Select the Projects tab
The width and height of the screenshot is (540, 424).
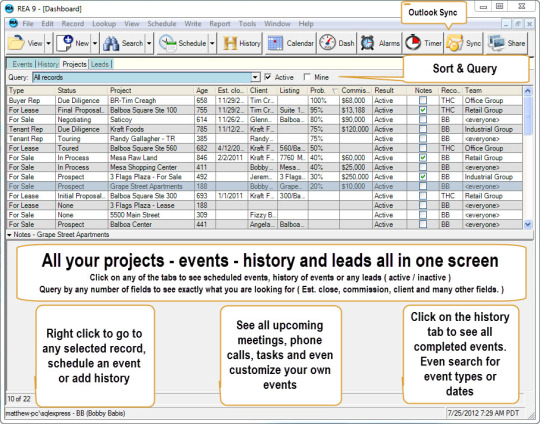[x=74, y=64]
